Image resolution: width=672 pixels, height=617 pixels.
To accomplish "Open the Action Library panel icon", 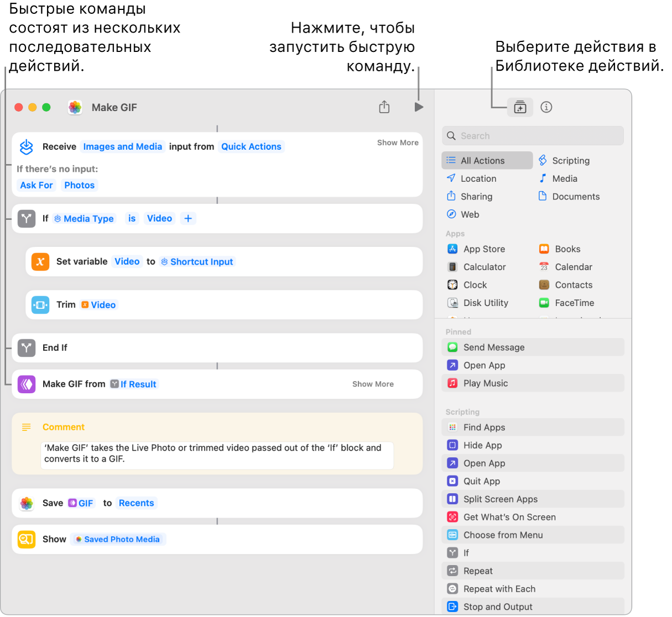I will pyautogui.click(x=519, y=107).
